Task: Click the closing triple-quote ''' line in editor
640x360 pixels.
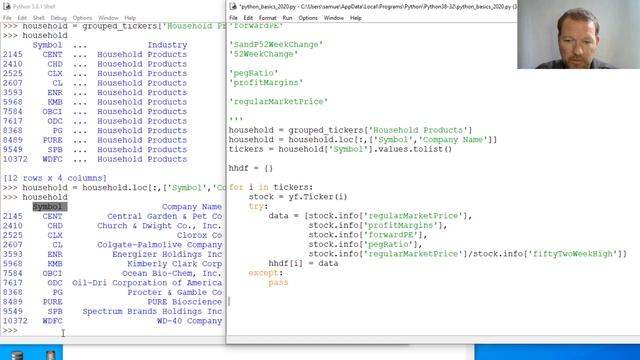Action: pos(236,120)
